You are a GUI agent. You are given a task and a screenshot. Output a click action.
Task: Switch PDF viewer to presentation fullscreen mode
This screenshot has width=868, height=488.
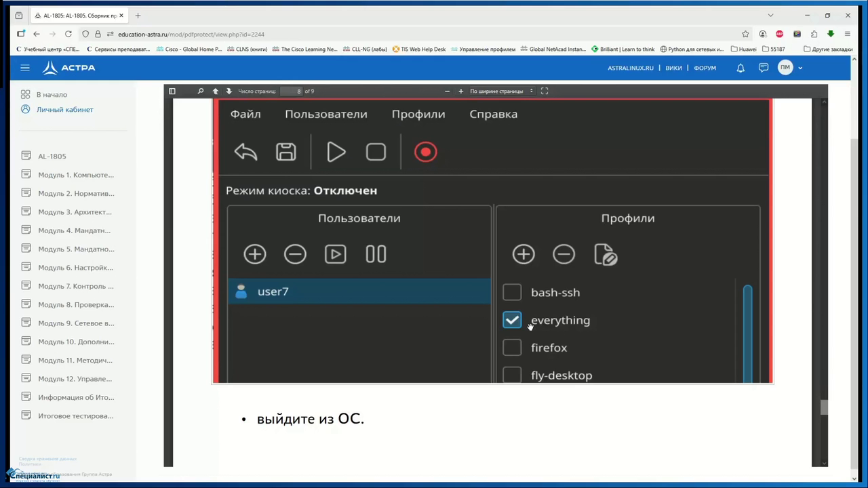coord(544,91)
